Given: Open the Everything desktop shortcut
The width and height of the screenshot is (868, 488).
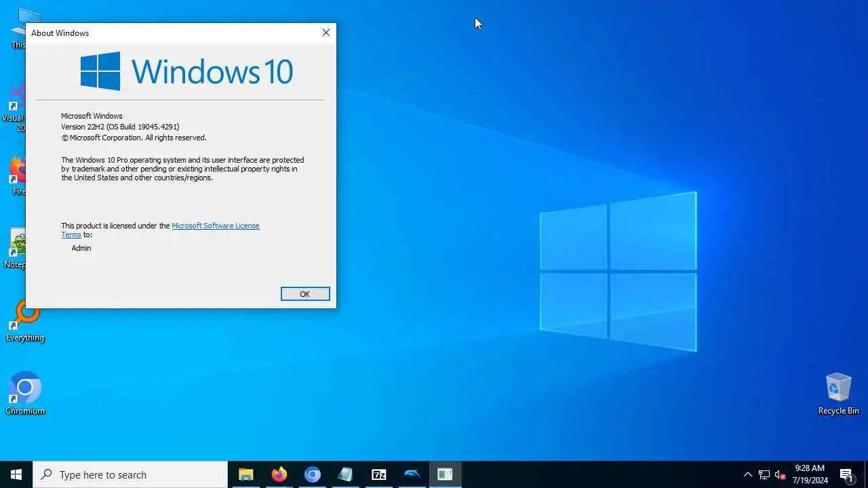Looking at the screenshot, I should pos(26,322).
